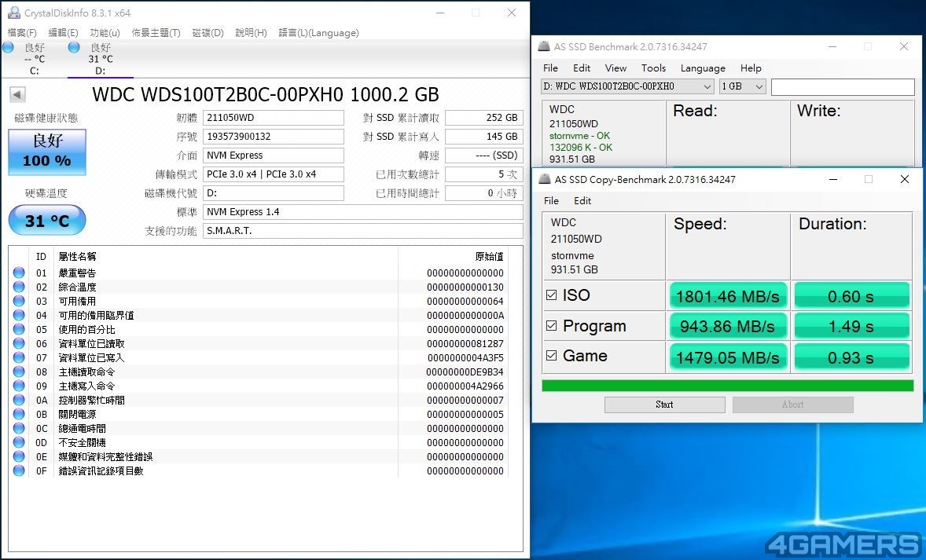The height and width of the screenshot is (560, 926).
Task: Click the 標準 field showing NVM Express 1.4
Action: (363, 212)
